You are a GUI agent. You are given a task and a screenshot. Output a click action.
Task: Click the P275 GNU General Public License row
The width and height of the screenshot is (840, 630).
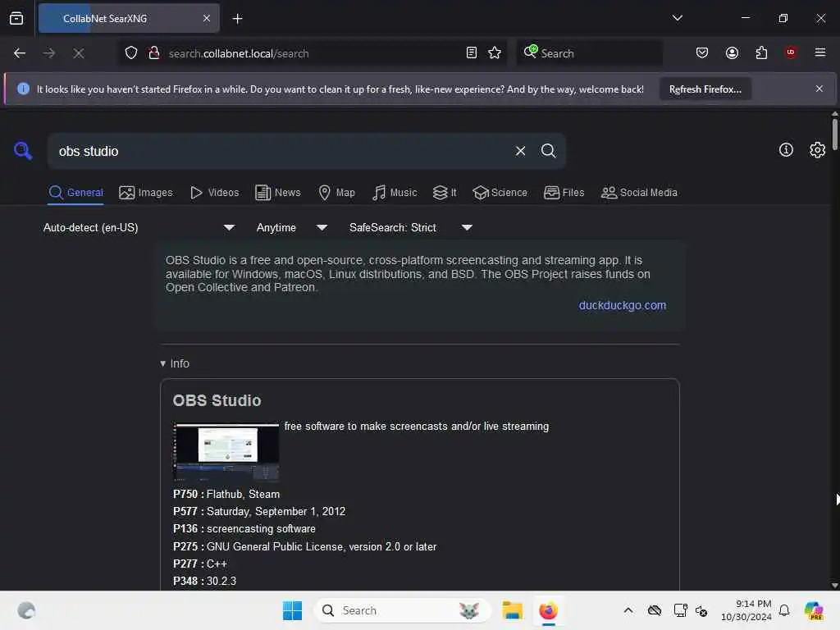pyautogui.click(x=305, y=546)
